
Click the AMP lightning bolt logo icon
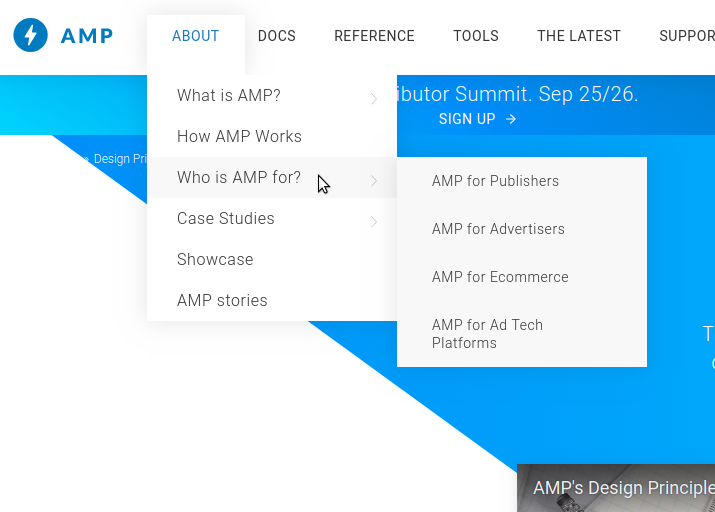point(31,36)
